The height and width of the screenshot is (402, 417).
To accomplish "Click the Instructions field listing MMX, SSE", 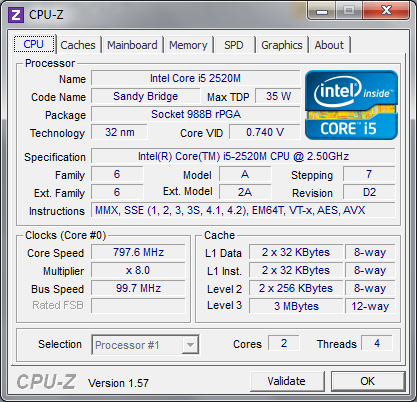I will pyautogui.click(x=243, y=210).
